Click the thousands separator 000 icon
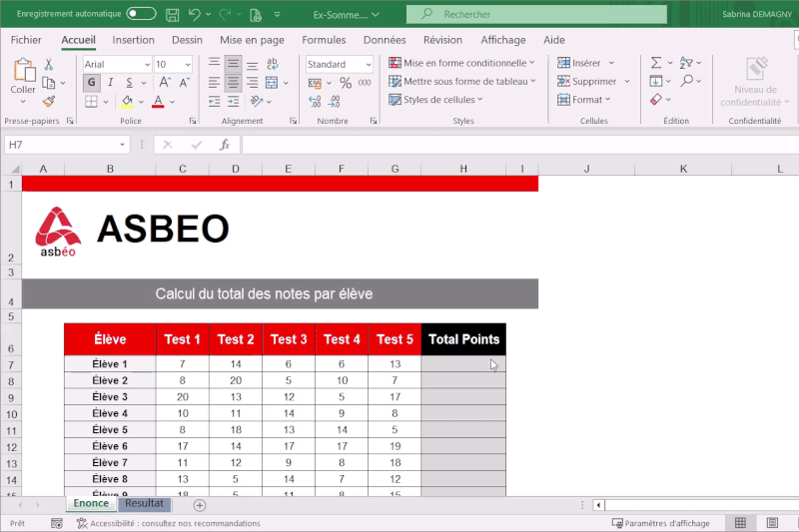The image size is (799, 532). [x=365, y=83]
